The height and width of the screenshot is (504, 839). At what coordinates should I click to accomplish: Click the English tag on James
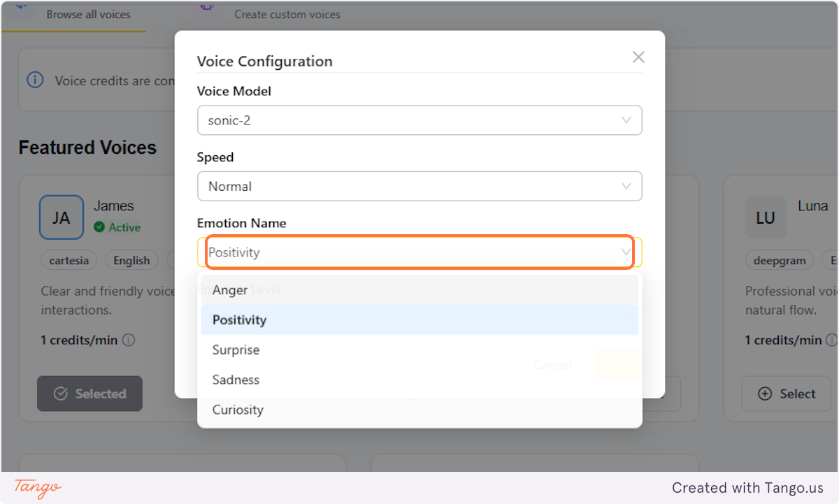[x=131, y=261]
